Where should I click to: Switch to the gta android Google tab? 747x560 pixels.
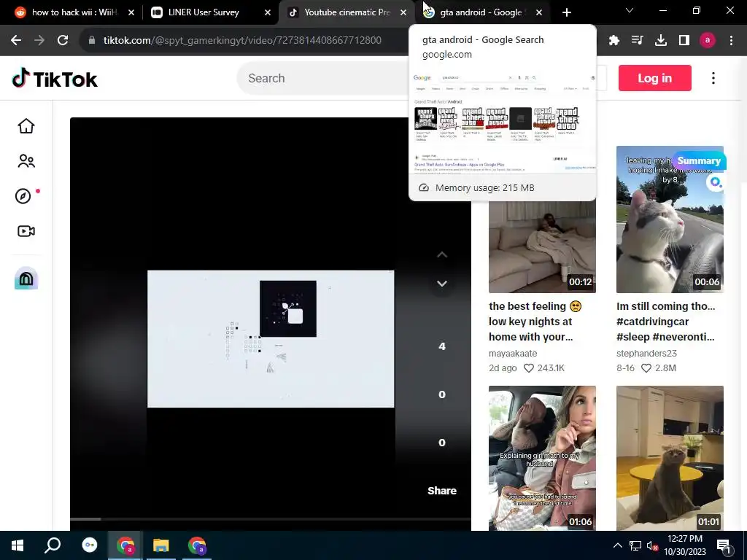click(x=481, y=12)
